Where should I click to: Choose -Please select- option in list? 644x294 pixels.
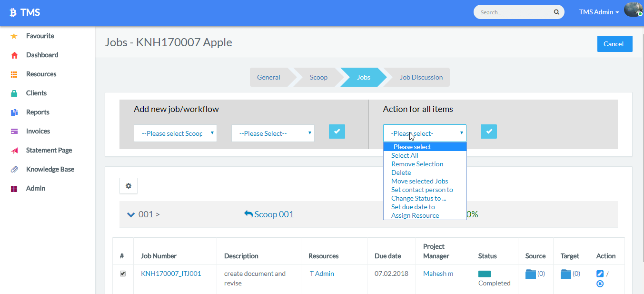pos(425,147)
